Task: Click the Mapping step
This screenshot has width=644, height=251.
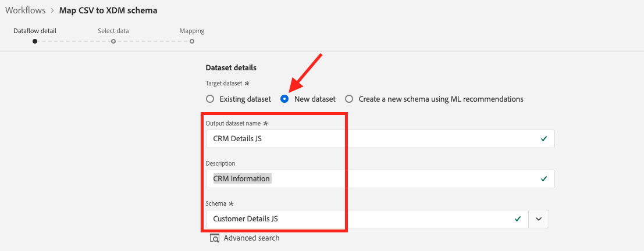Action: click(x=192, y=31)
